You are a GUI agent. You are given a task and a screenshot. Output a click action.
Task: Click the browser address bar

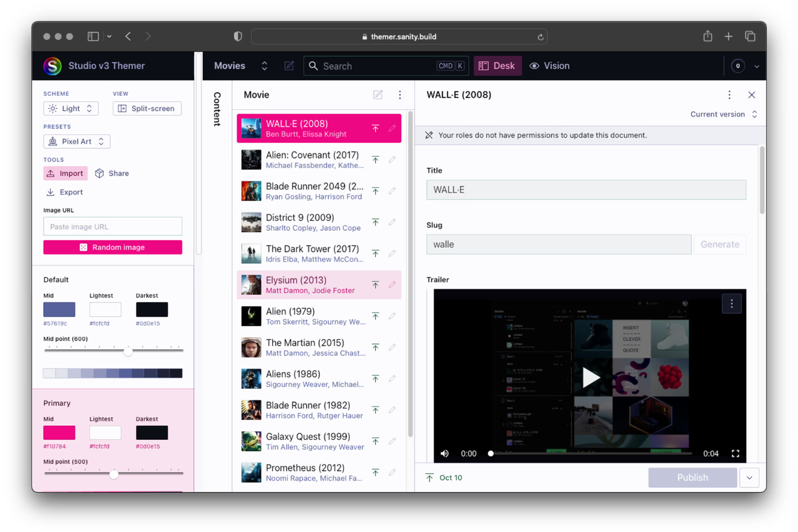click(399, 37)
